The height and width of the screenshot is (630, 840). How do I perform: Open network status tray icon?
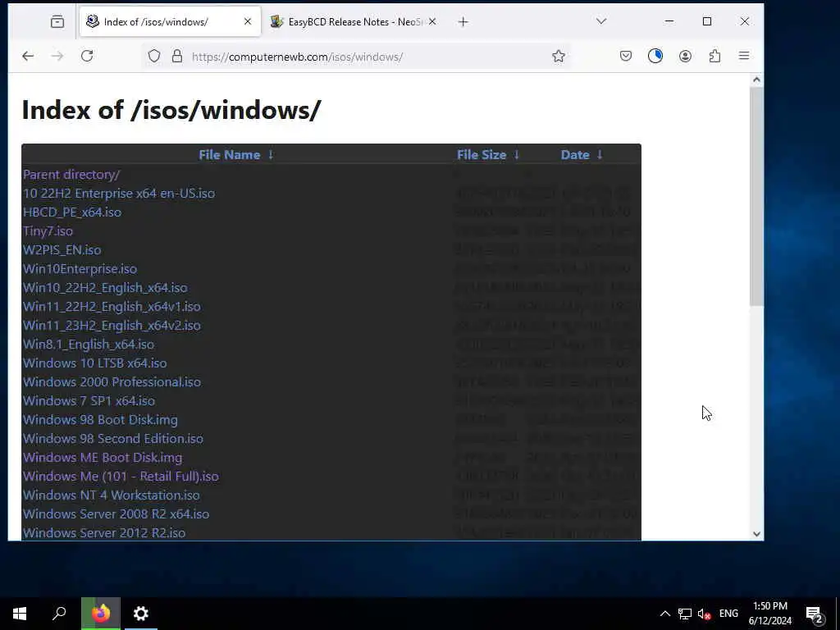(685, 614)
